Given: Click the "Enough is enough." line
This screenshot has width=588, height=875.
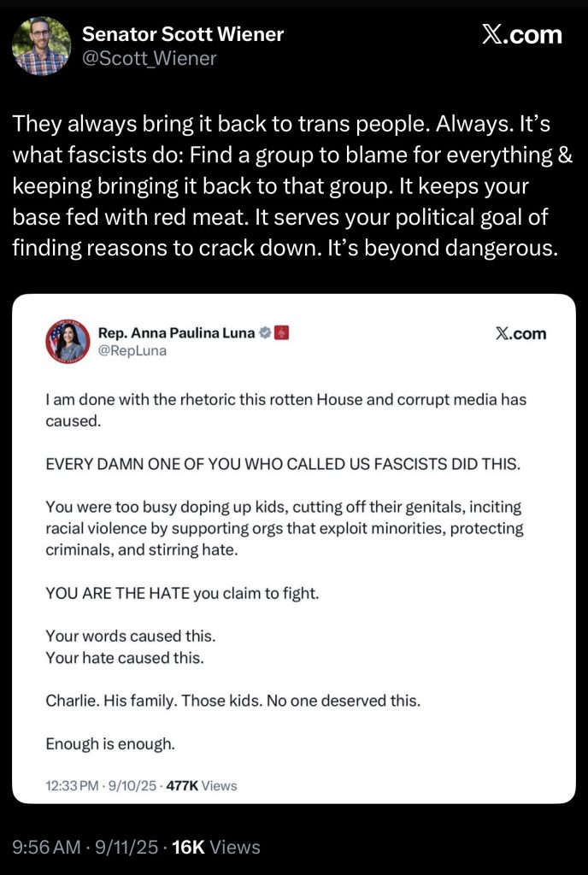Looking at the screenshot, I should (x=110, y=743).
